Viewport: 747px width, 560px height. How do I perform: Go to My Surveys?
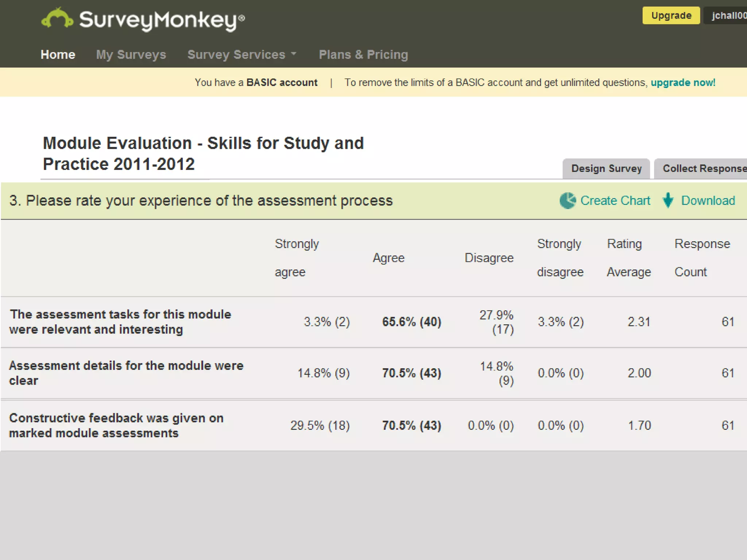(x=131, y=54)
